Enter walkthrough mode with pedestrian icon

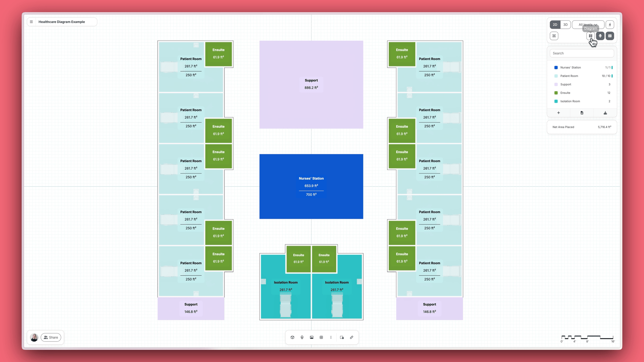tap(610, 25)
